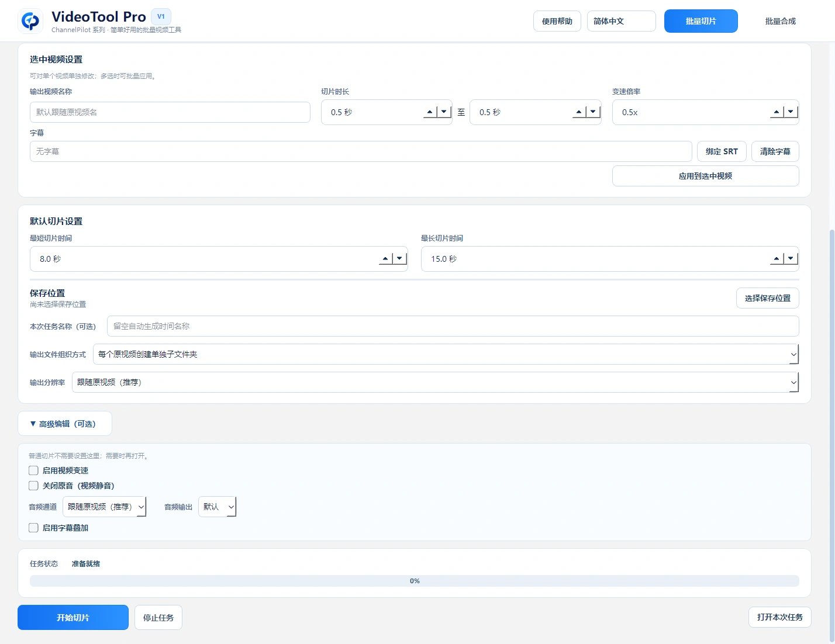The width and height of the screenshot is (835, 644).
Task: Click the 清除字幕 button
Action: pos(775,151)
